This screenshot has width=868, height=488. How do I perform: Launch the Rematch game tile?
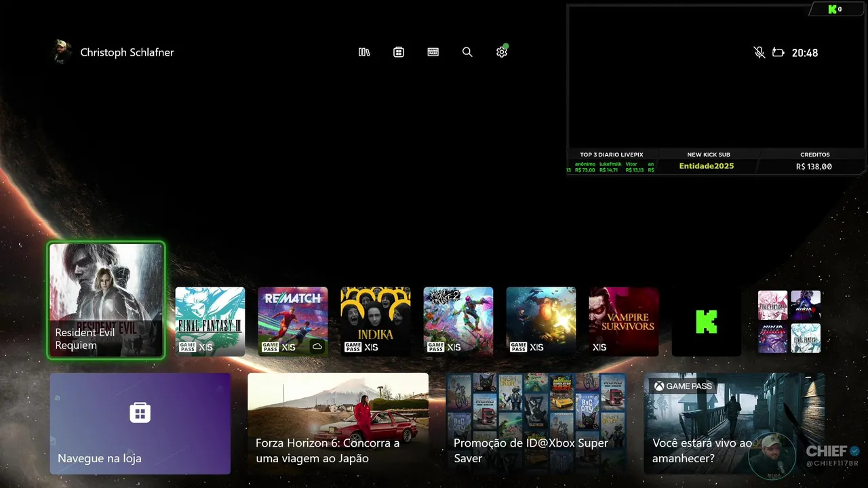[293, 321]
